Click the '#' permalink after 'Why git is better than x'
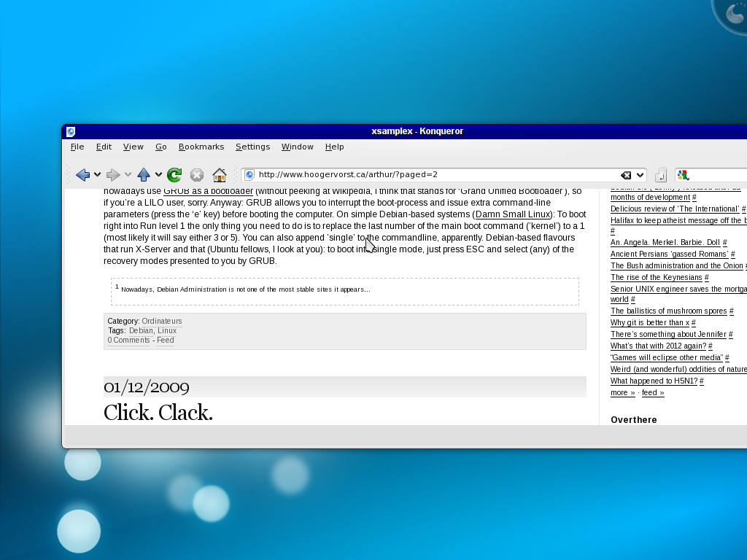Image resolution: width=747 pixels, height=560 pixels. click(x=693, y=322)
